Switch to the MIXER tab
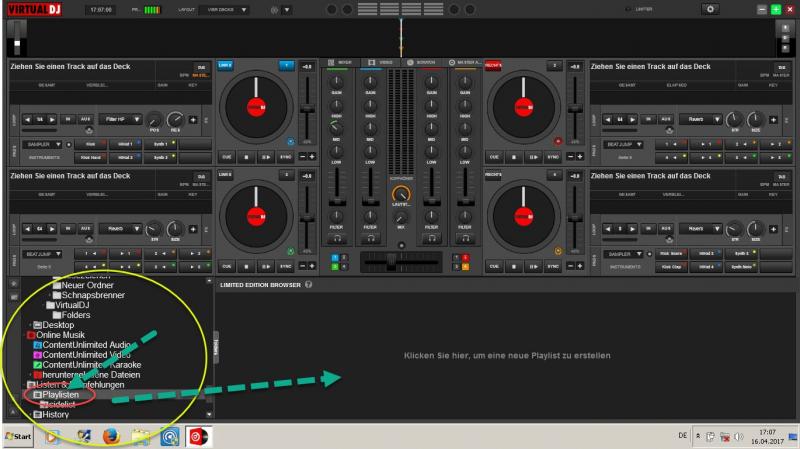The image size is (800, 449). (x=340, y=62)
